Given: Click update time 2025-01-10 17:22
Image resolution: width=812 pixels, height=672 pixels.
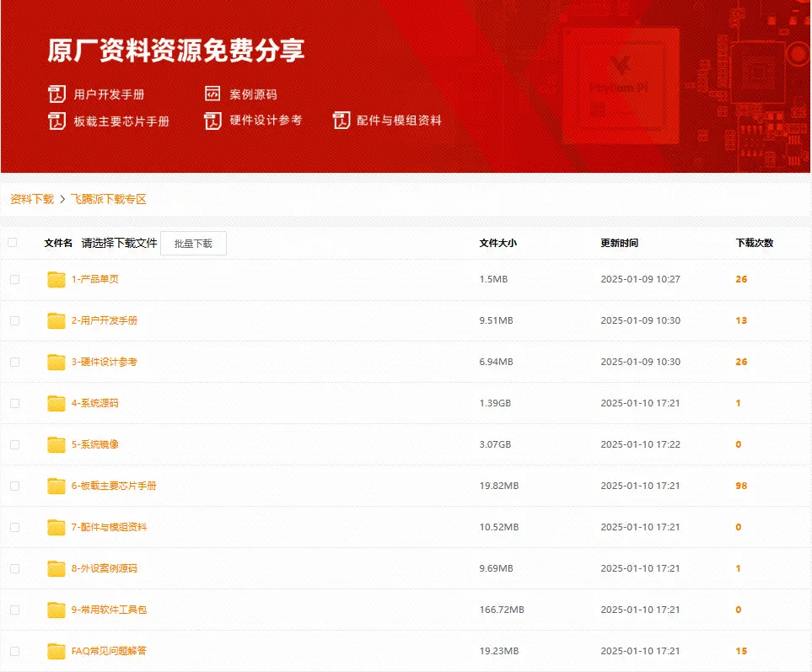Looking at the screenshot, I should [x=640, y=444].
